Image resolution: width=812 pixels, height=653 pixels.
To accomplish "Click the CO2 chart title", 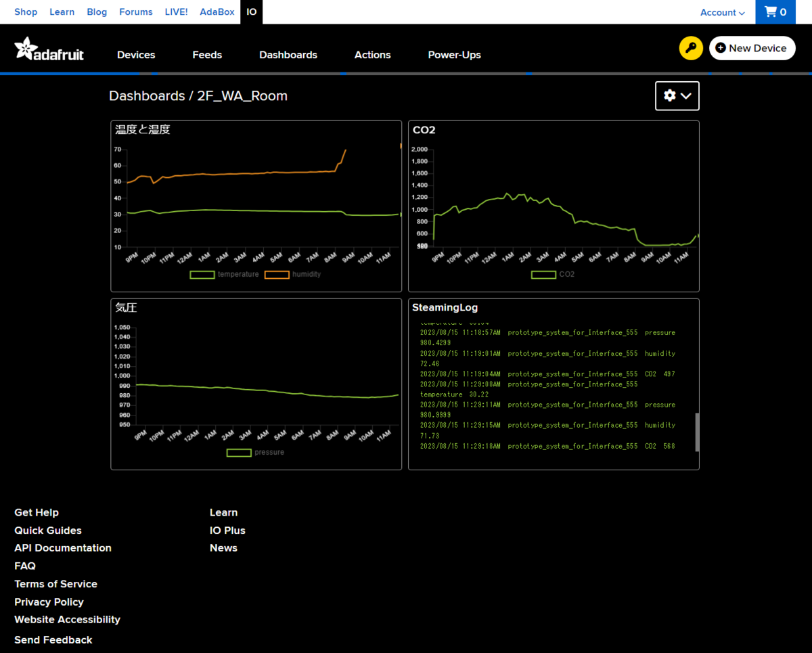I will click(424, 130).
